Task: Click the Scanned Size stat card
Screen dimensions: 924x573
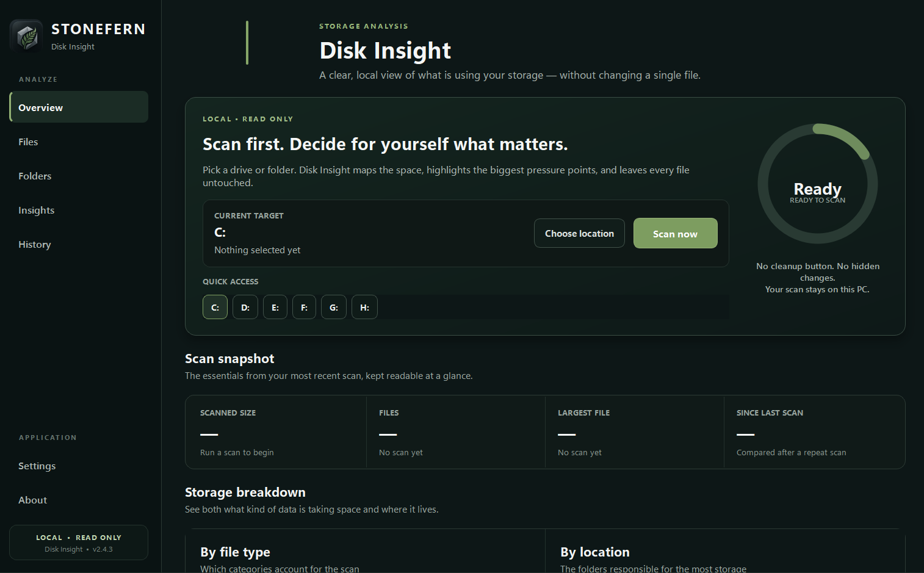Action: point(276,432)
